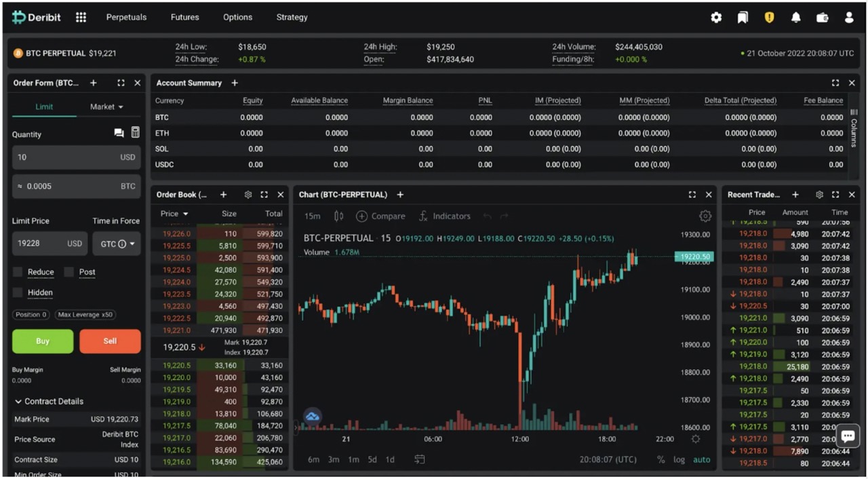This screenshot has height=479, width=868.
Task: Enable the Reduce checkbox in the Order Form
Action: coord(18,272)
